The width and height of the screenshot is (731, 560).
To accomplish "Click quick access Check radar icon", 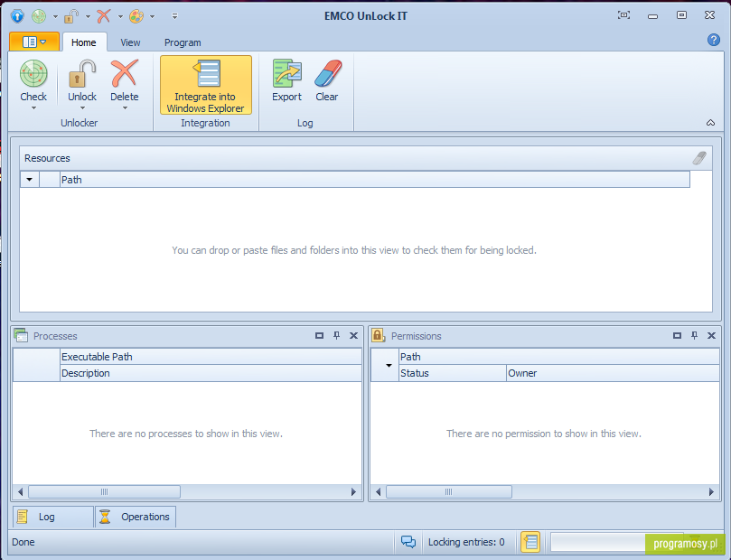I will coord(39,16).
